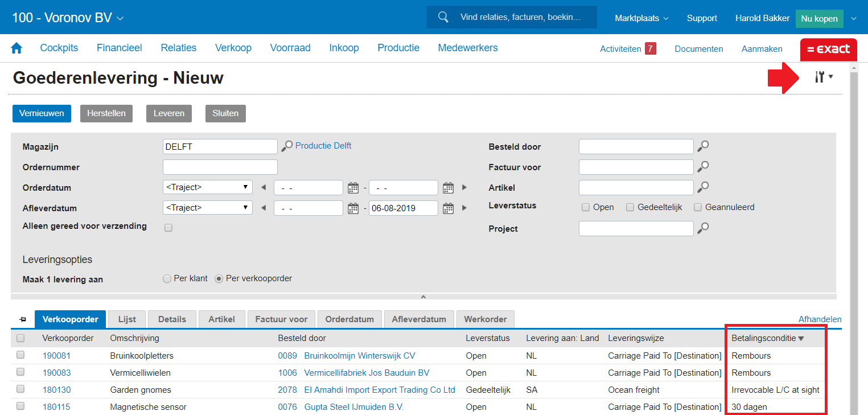
Task: Tick Alleen gereed voor verzending checkbox
Action: [x=168, y=228]
